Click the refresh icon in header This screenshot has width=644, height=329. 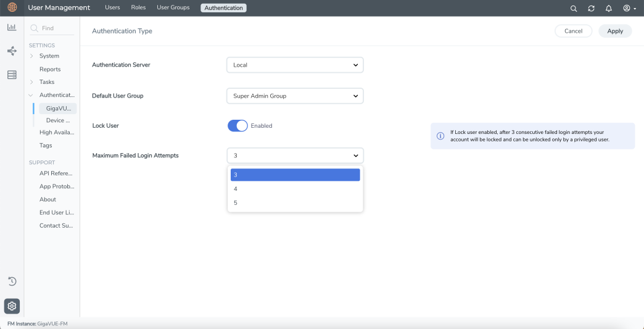591,8
